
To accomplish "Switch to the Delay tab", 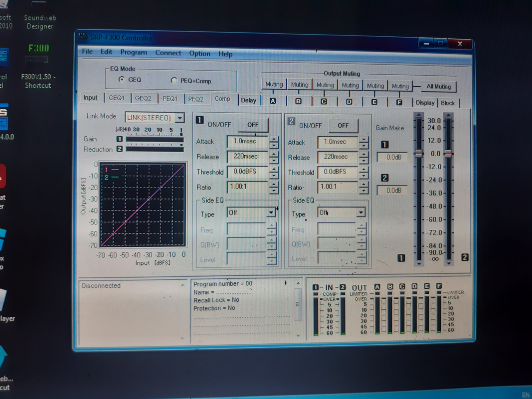I will click(x=249, y=100).
